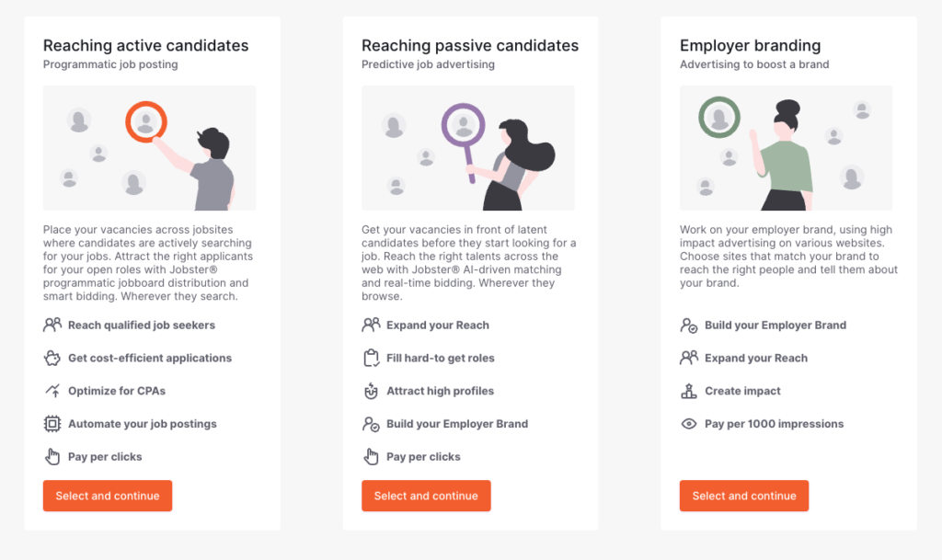Click the Expand your Reach text in Employer branding card
Image resolution: width=942 pixels, height=560 pixels.
coord(756,358)
